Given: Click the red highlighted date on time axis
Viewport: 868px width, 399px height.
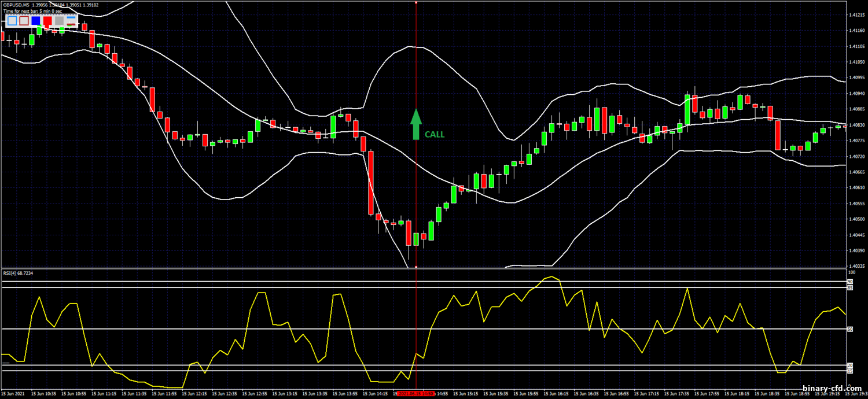Looking at the screenshot, I should pyautogui.click(x=416, y=394).
